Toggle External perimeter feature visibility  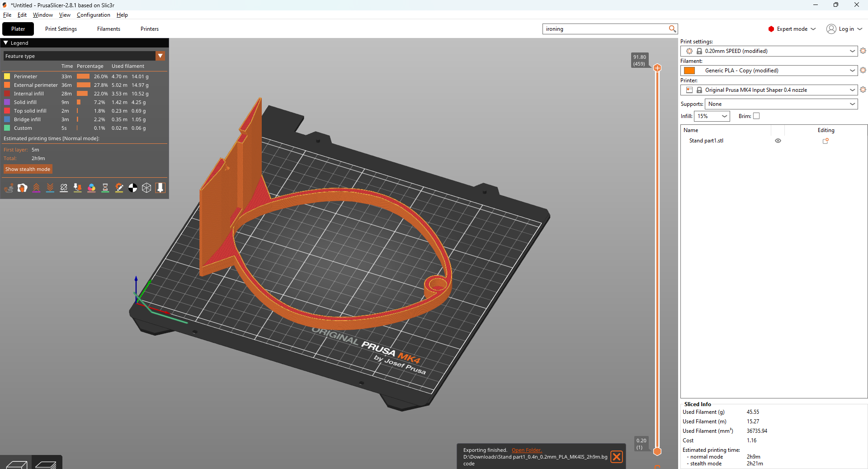click(36, 85)
